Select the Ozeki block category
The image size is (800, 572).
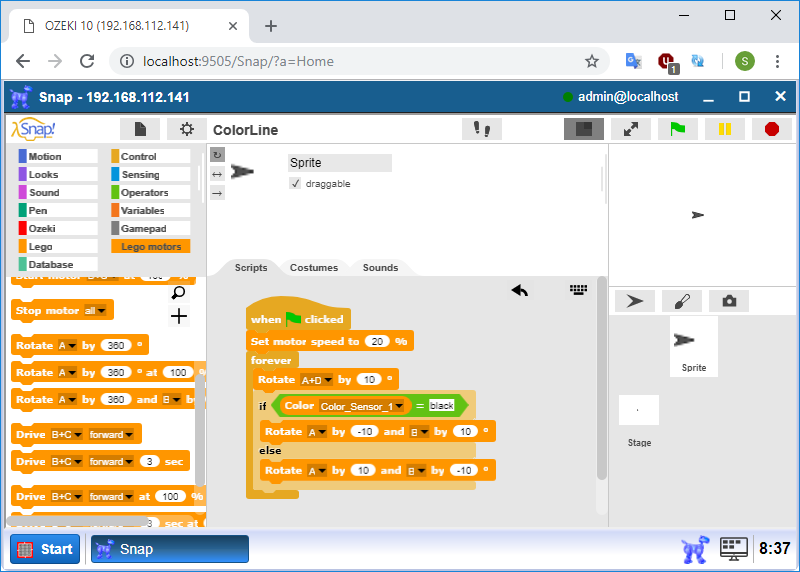pyautogui.click(x=58, y=228)
